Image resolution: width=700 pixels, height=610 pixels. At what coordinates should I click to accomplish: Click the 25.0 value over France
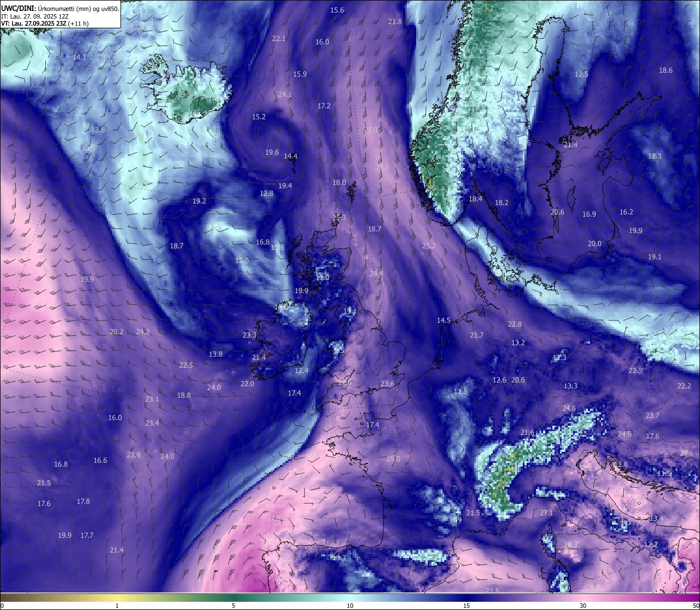[x=393, y=458]
